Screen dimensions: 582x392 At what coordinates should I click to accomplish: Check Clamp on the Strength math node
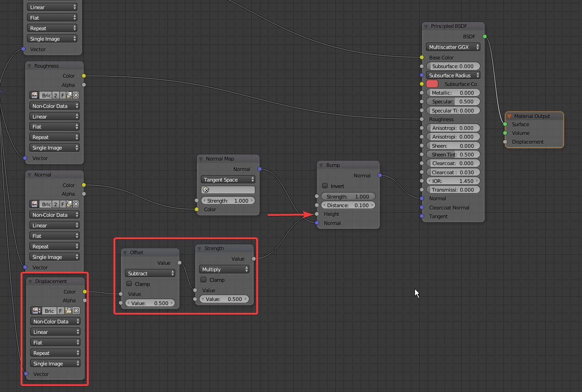[x=203, y=279]
